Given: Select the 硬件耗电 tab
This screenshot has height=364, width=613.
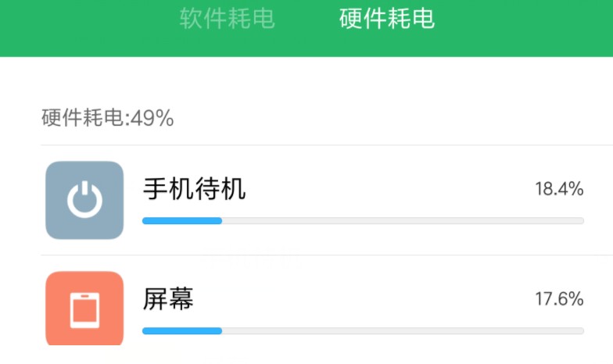Looking at the screenshot, I should (x=387, y=19).
